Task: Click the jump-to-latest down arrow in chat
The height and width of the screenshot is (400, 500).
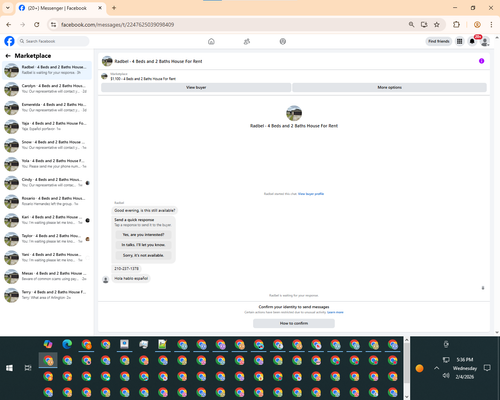Action: [x=483, y=288]
